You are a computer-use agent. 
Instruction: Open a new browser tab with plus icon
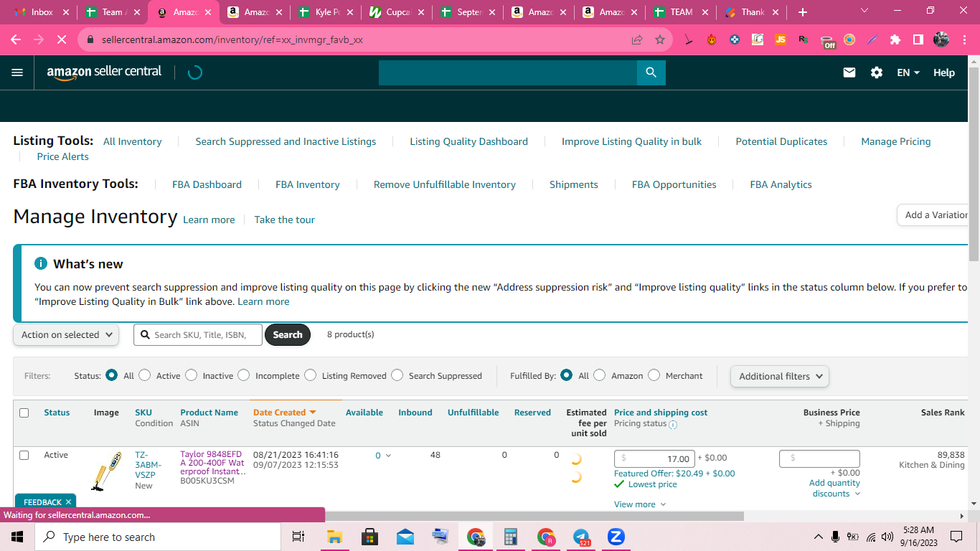pyautogui.click(x=803, y=12)
